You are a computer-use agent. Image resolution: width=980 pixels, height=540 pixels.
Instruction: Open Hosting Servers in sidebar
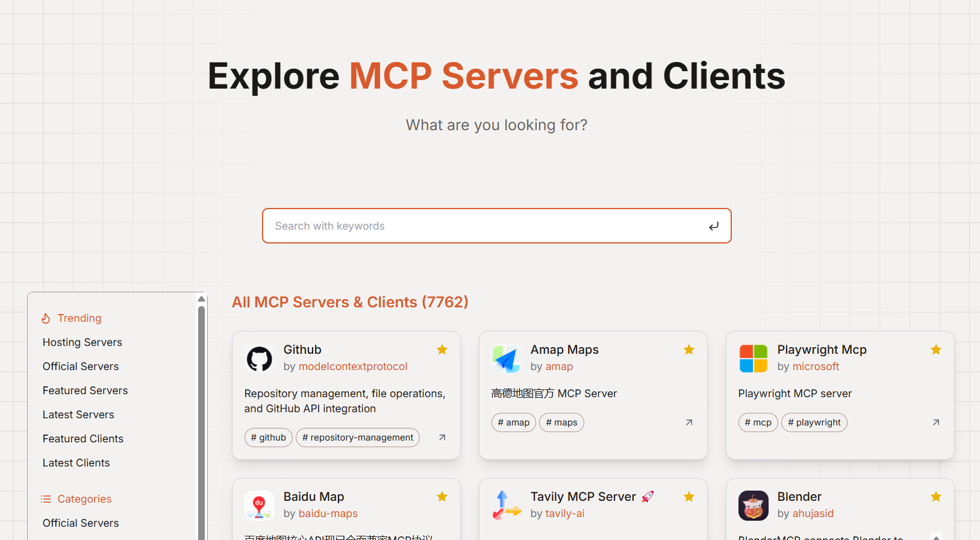click(x=83, y=342)
